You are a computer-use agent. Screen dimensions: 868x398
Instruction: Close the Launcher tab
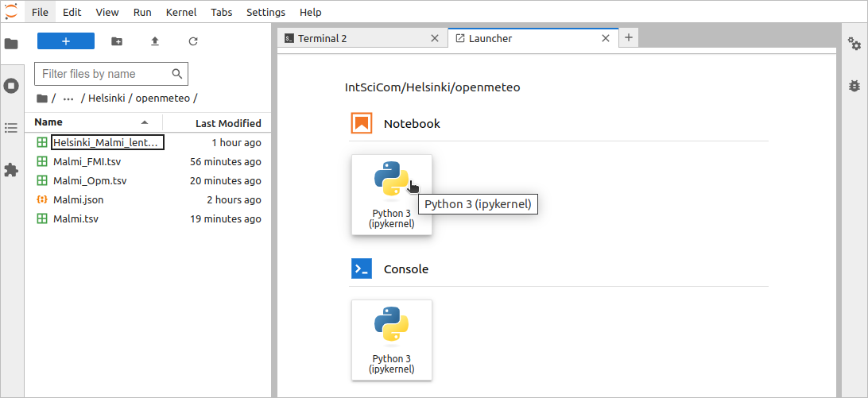606,38
